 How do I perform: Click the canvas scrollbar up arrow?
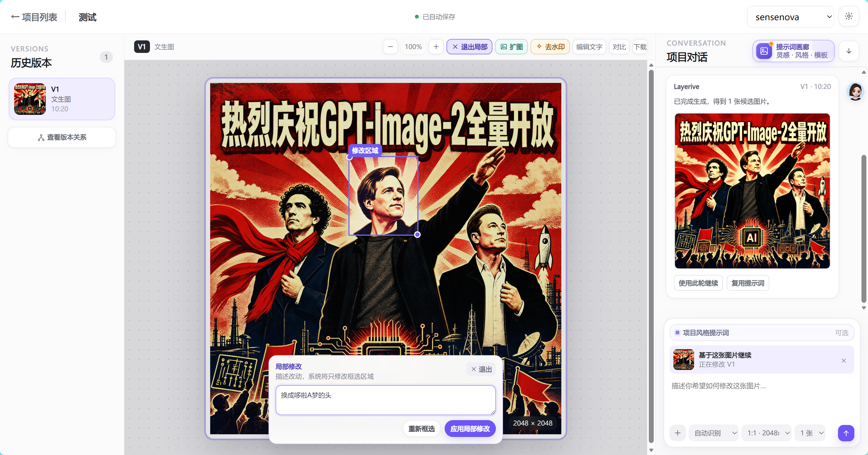pos(651,65)
